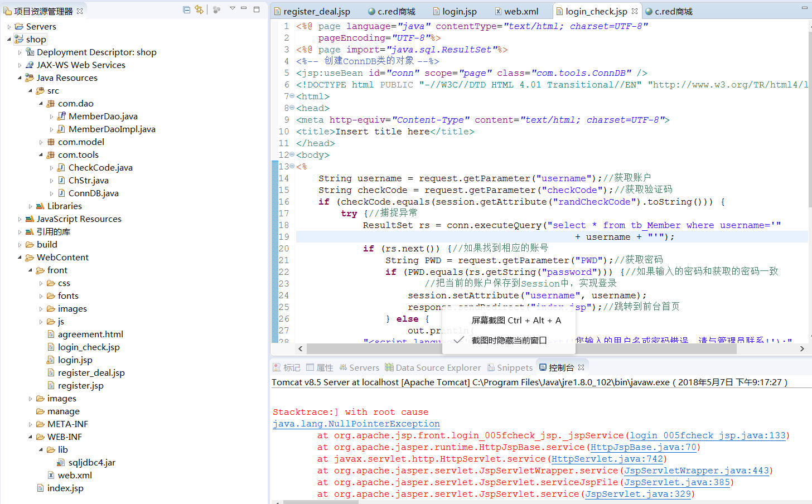The height and width of the screenshot is (504, 812).
Task: Expand the Libraries node
Action: click(x=30, y=206)
